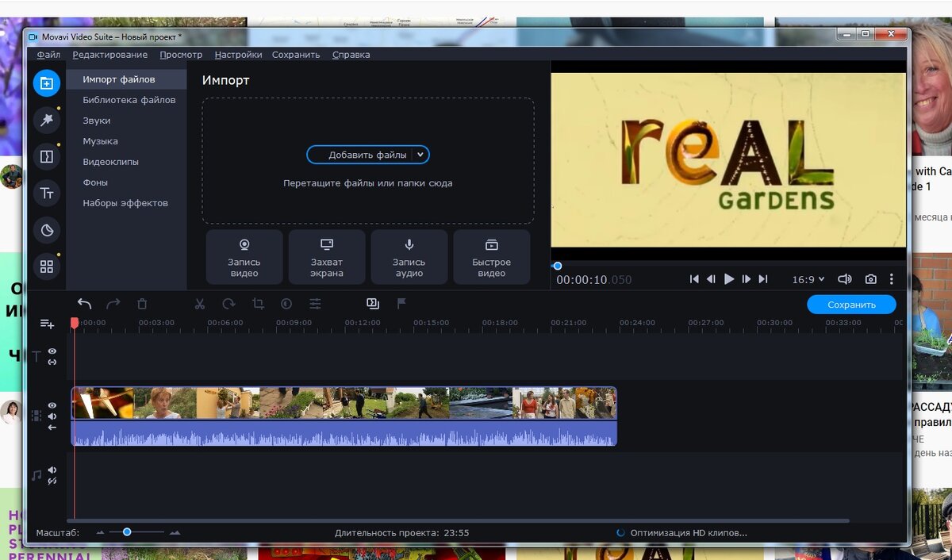Screen dimensions: 952x560
Task: Open the more tools grid icon
Action: 47,267
